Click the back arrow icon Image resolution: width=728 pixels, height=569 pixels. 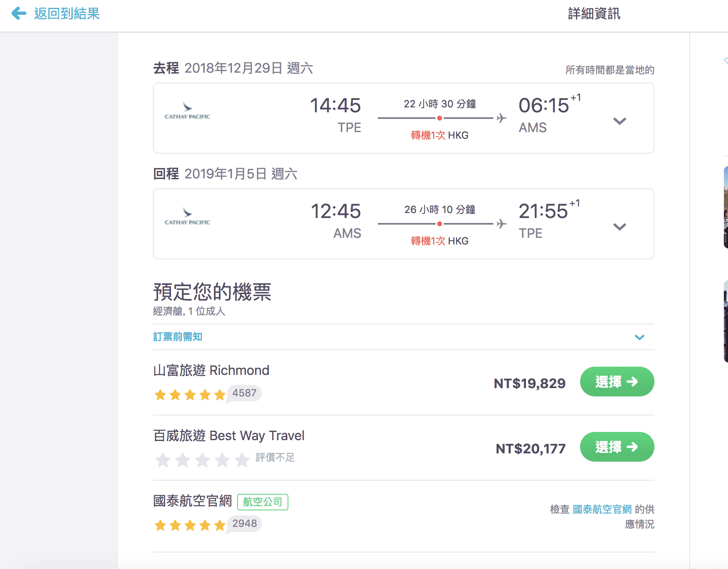pyautogui.click(x=19, y=13)
